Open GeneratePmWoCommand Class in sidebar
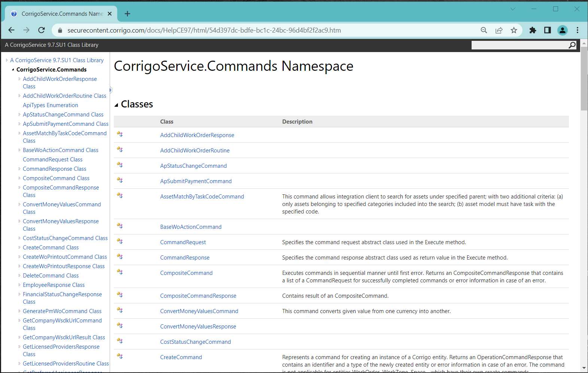This screenshot has height=373, width=588. coord(62,311)
